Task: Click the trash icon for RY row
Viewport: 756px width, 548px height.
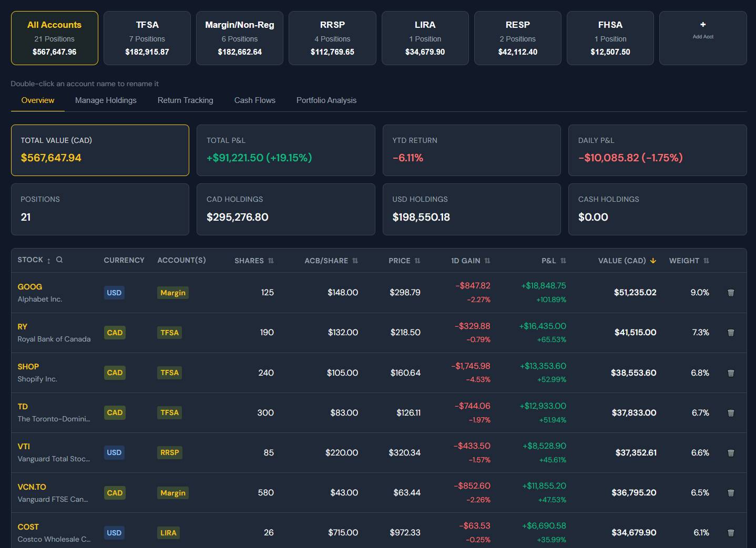Action: [730, 333]
